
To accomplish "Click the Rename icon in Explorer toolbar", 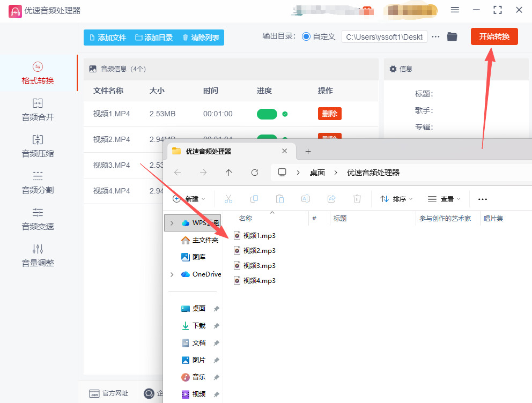I will (x=306, y=199).
